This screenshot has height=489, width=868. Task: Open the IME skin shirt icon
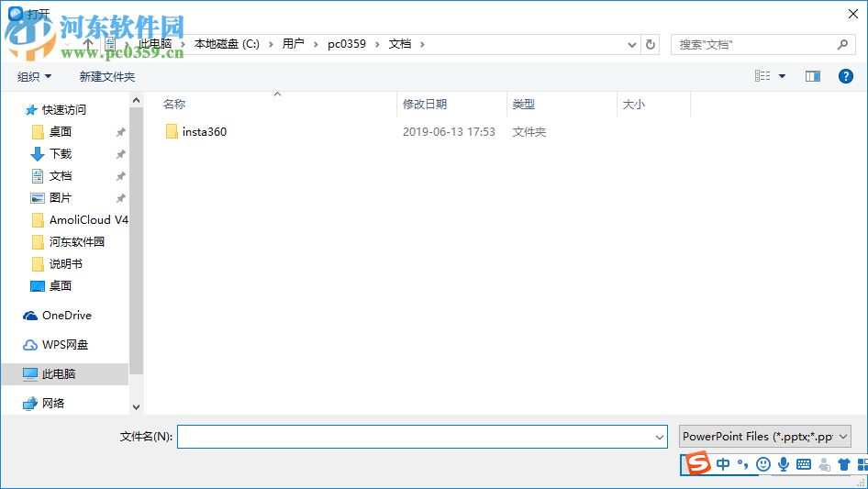843,464
